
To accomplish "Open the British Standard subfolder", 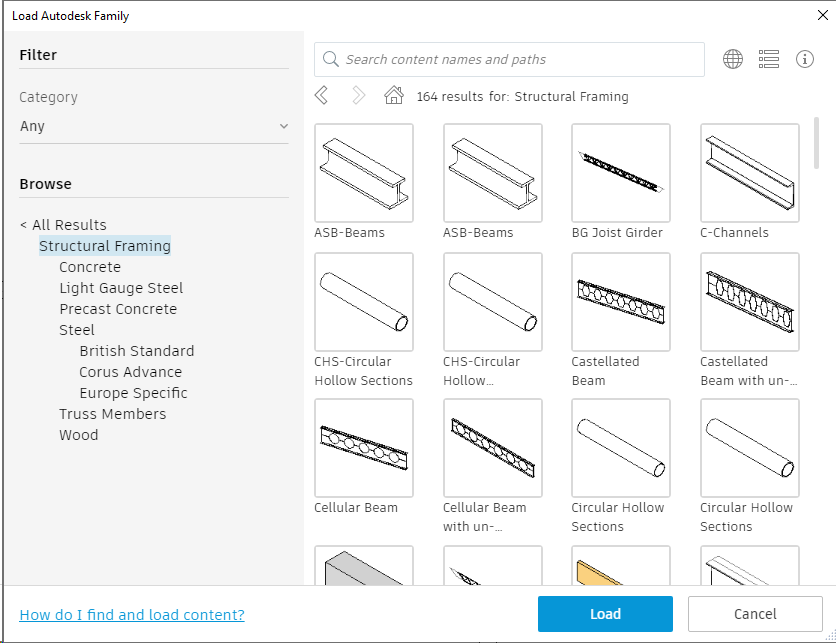I will coord(136,351).
